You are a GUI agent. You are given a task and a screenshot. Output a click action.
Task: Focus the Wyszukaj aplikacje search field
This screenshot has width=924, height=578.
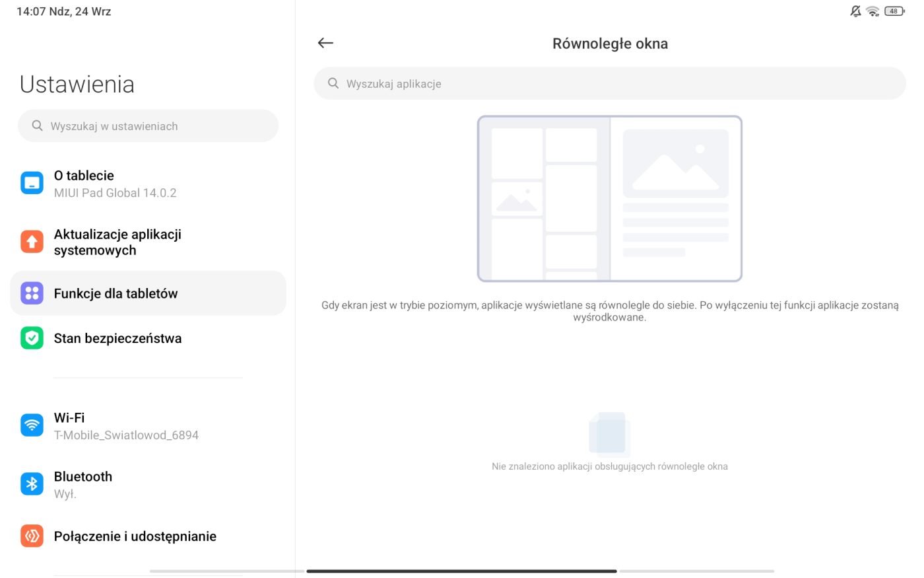click(614, 84)
